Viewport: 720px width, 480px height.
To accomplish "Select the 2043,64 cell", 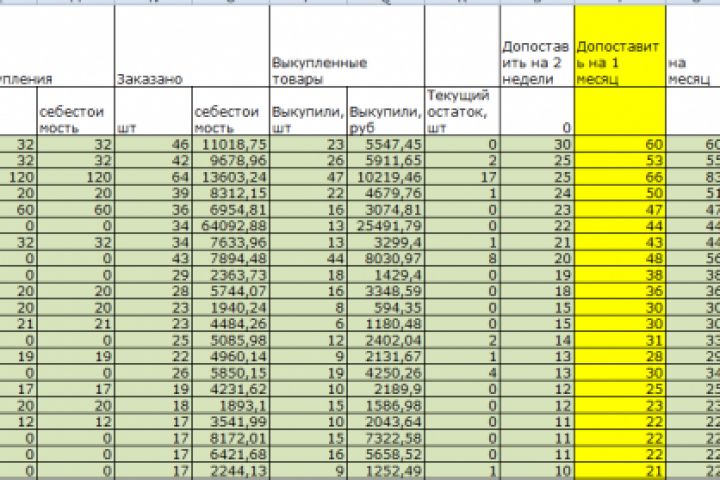I will point(386,421).
